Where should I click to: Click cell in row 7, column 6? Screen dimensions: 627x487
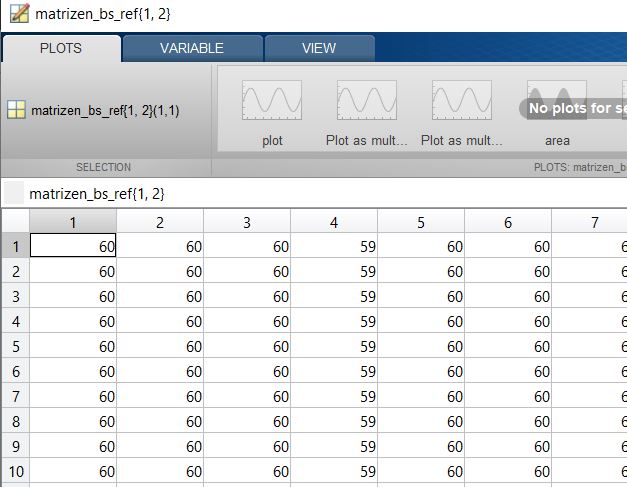508,396
